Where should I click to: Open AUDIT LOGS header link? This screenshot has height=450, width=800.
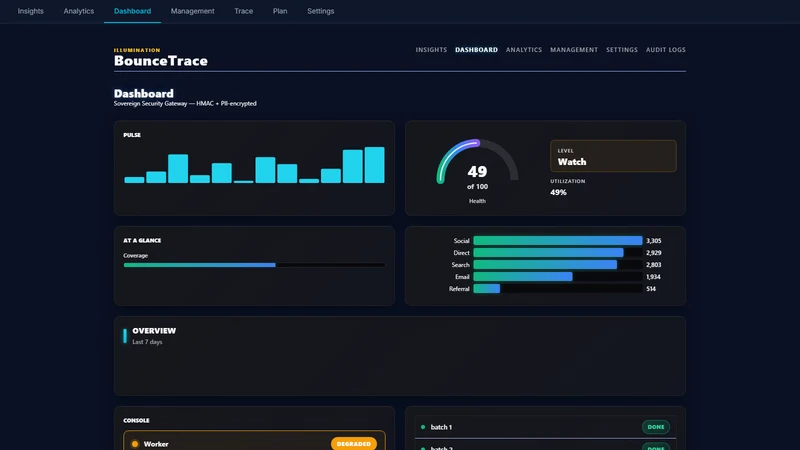pyautogui.click(x=665, y=49)
